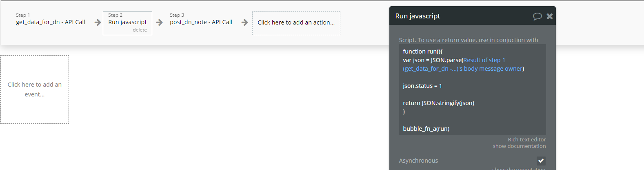The image size is (644, 170).
Task: Select Step 1 get_data_for_dn API Call
Action: point(51,22)
